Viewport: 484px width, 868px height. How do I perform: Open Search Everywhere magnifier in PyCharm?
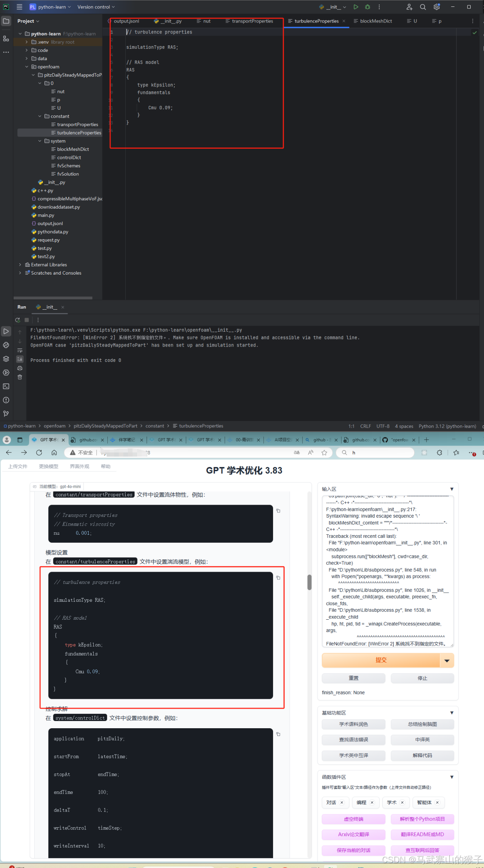423,7
